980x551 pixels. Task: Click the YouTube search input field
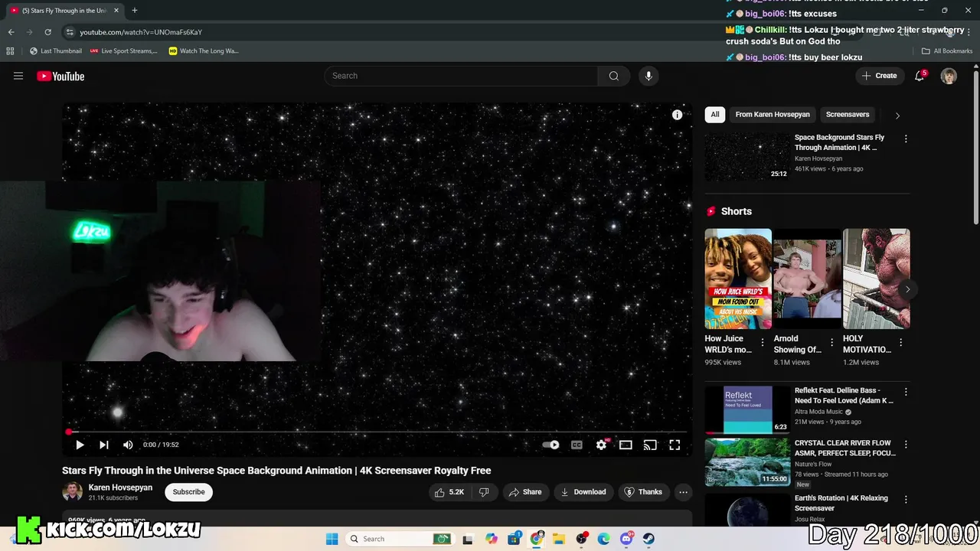point(462,76)
